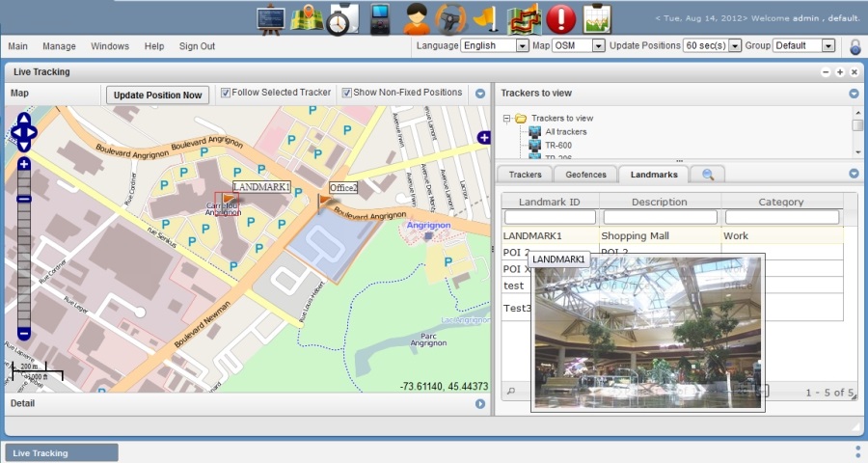
Task: Switch to the Geofences tab
Action: 585,175
